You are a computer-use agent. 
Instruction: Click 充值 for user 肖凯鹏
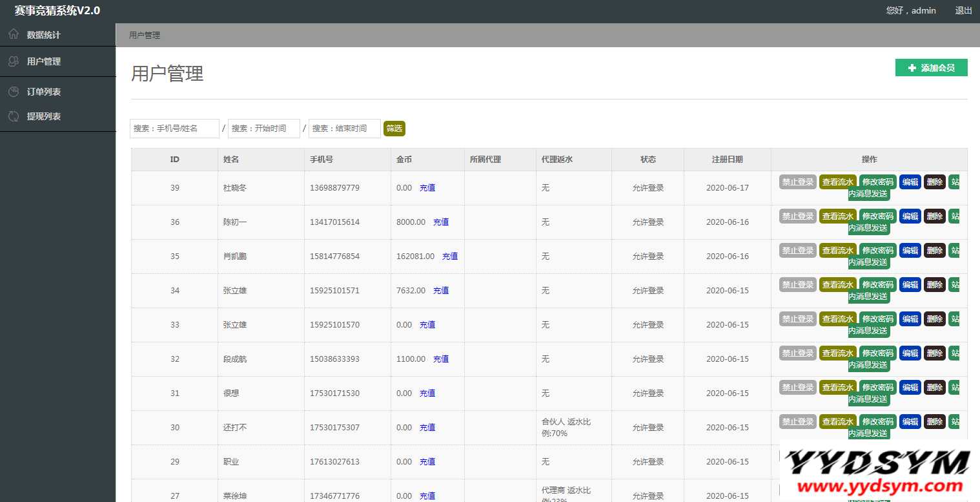click(x=450, y=256)
